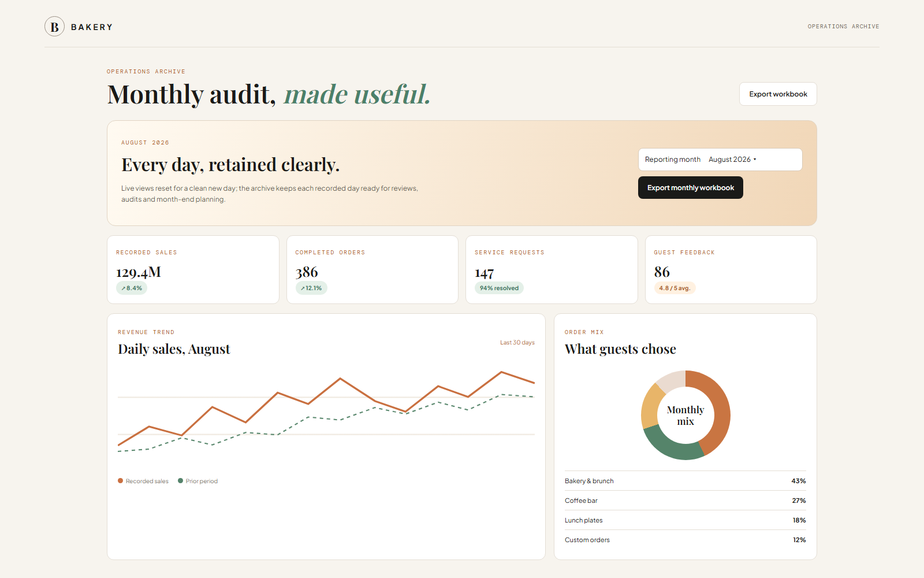Click the "18%" order mix value

[799, 520]
